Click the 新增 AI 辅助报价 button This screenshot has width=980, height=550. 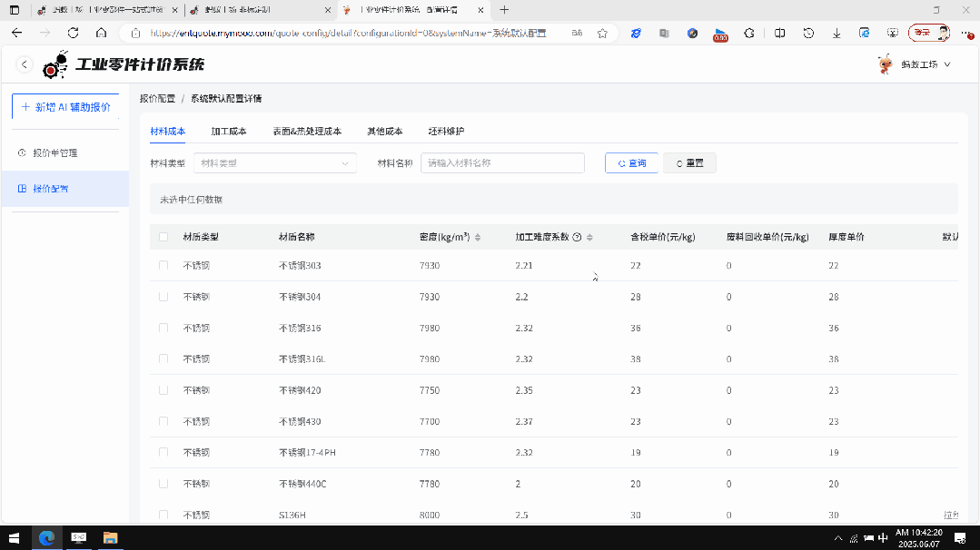click(x=65, y=107)
